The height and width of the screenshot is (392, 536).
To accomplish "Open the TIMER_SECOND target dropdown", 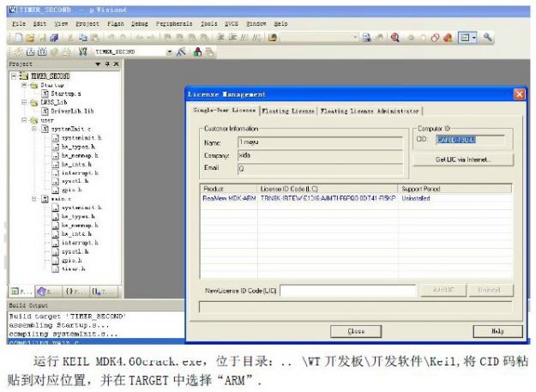I will [169, 52].
